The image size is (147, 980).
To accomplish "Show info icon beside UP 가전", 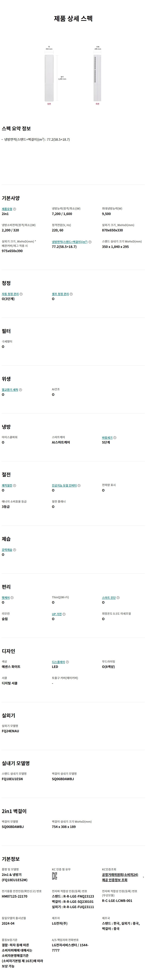I will pos(64,614).
